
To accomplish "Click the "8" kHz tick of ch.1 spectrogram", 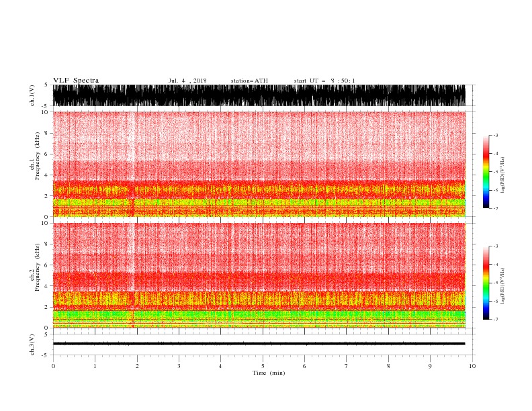I will click(x=46, y=133).
